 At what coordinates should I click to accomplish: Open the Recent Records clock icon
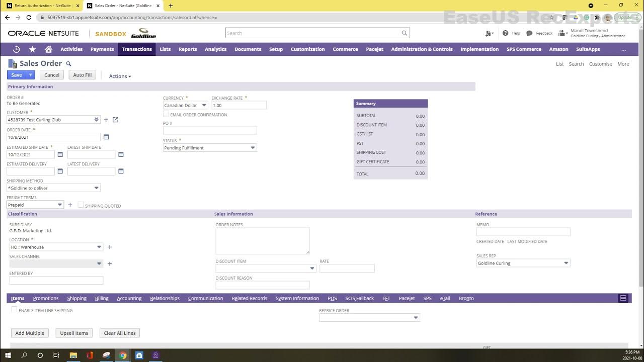point(17,49)
